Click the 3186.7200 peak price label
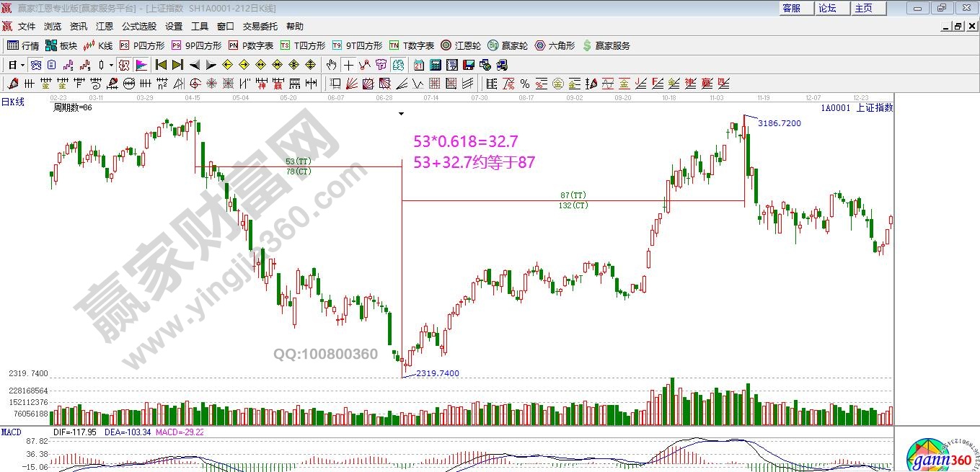The image size is (980, 472). click(779, 123)
